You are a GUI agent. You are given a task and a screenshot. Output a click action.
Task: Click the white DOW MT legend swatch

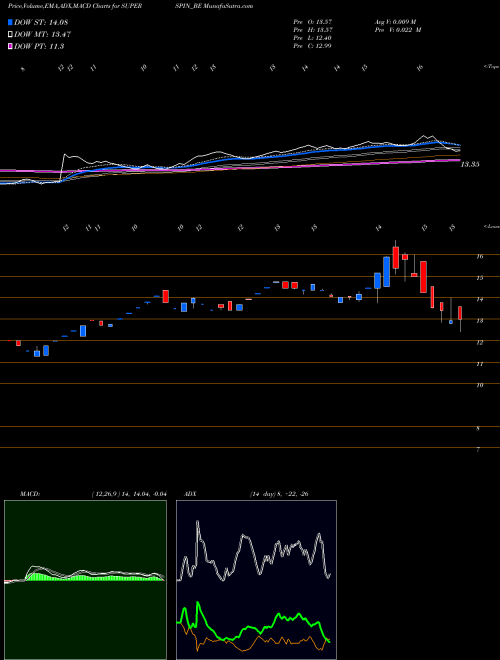coord(10,35)
